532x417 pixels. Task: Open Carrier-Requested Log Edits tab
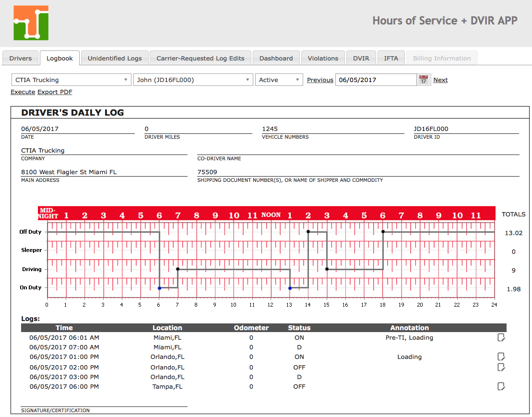(x=201, y=59)
